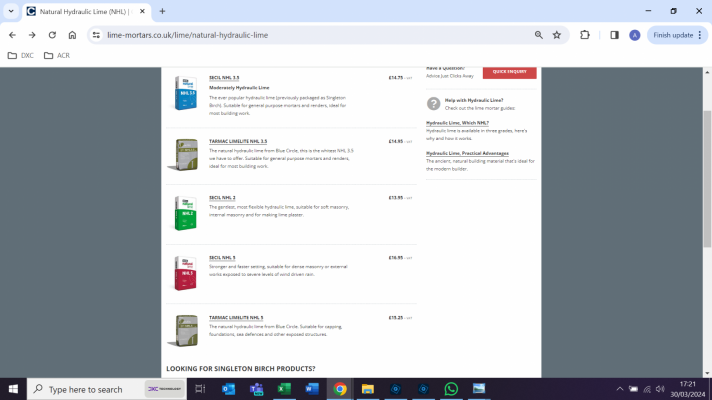Screen dimensions: 712x400
Task: Open the browser home page
Action: coord(72,35)
